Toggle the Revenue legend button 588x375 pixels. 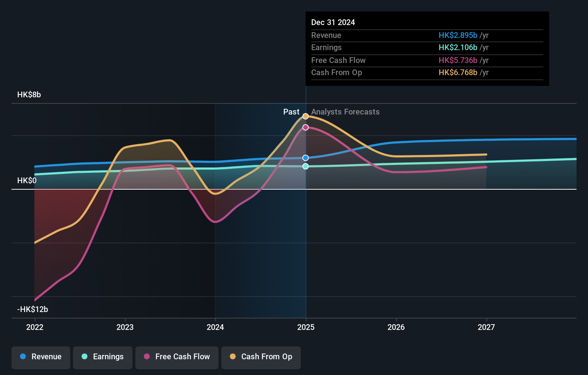[x=41, y=357]
